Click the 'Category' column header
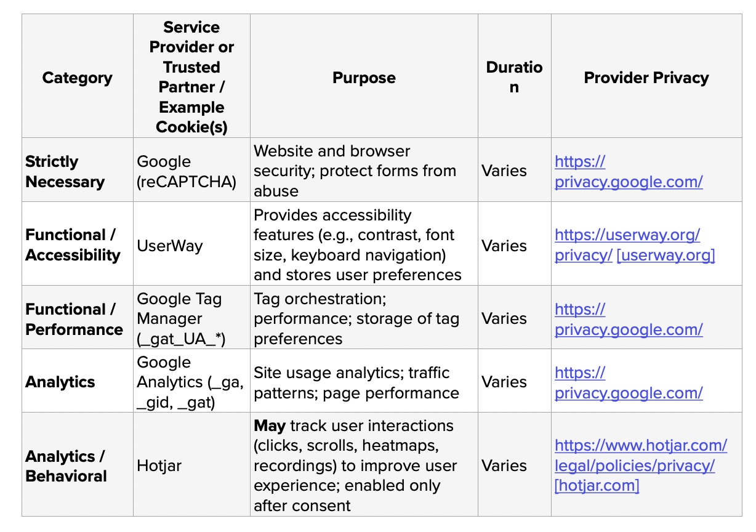The height and width of the screenshot is (532, 756). (78, 78)
